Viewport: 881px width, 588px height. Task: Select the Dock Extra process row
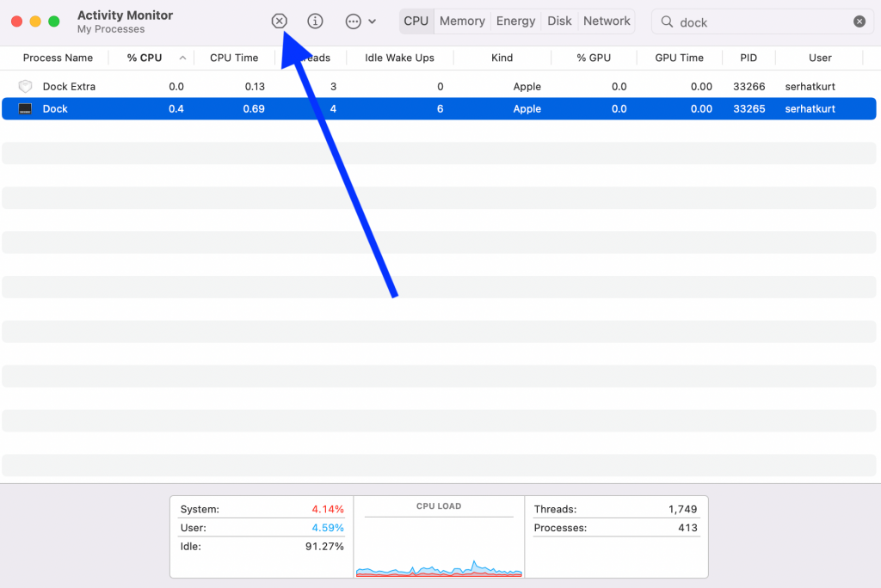click(x=439, y=86)
